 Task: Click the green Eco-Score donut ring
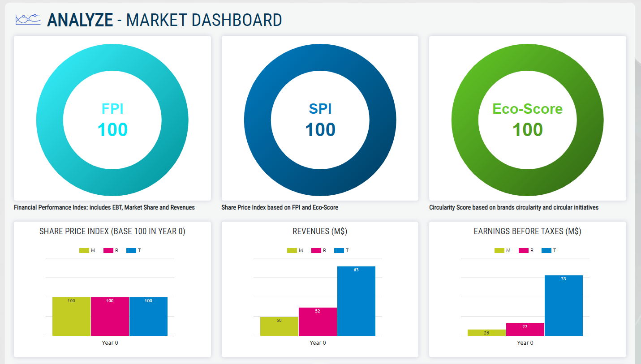point(465,120)
